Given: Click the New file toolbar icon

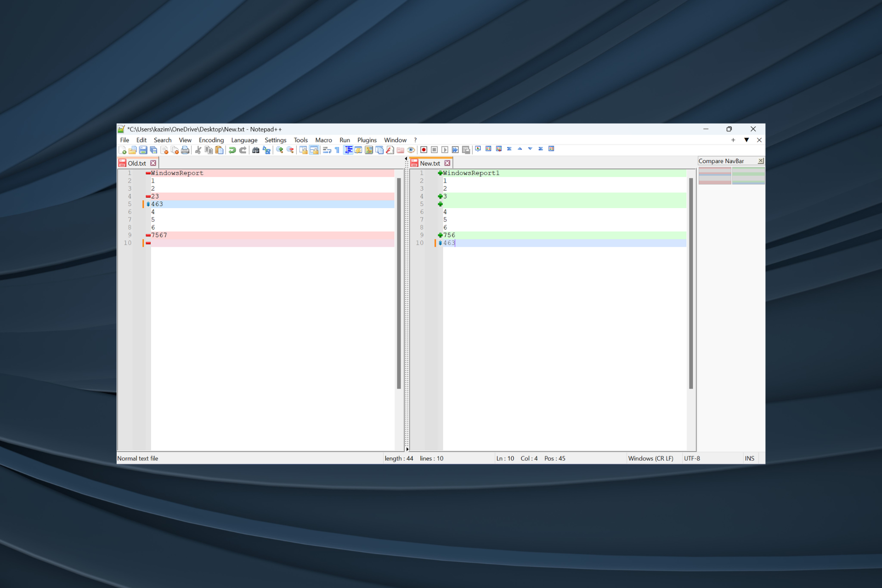Looking at the screenshot, I should tap(123, 150).
